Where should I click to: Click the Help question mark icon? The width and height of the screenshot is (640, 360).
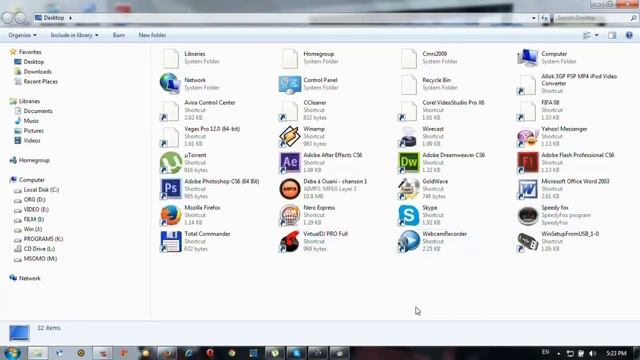click(x=629, y=36)
